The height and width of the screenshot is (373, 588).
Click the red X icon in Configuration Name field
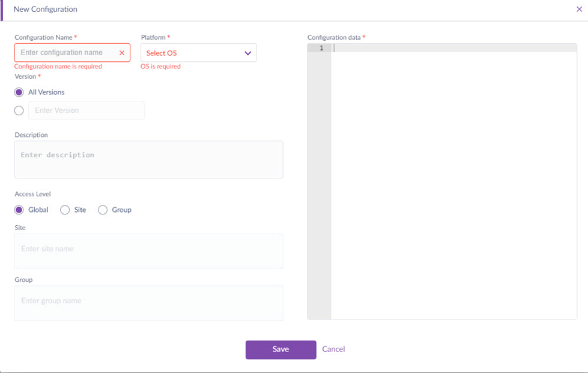122,53
